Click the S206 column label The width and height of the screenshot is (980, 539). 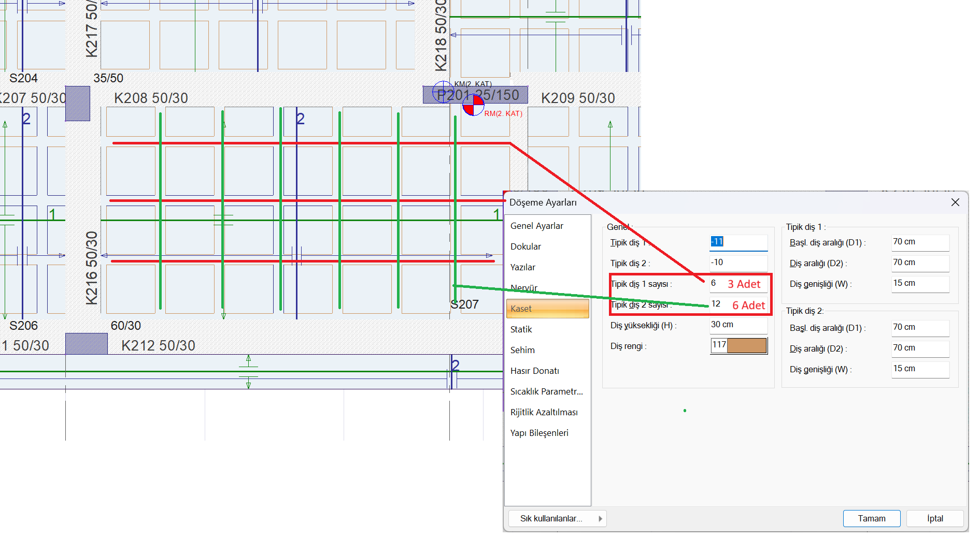pos(23,326)
